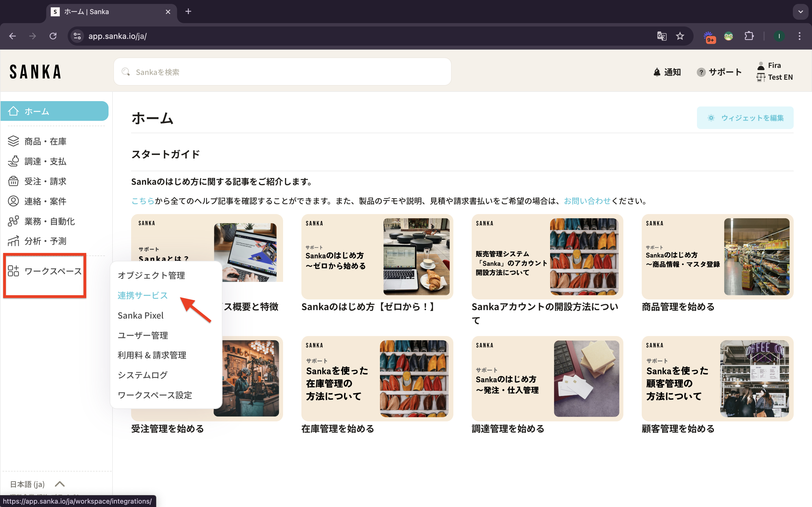This screenshot has width=812, height=507.
Task: Choose ユーザー管理 in the workspace menu
Action: pos(143,335)
